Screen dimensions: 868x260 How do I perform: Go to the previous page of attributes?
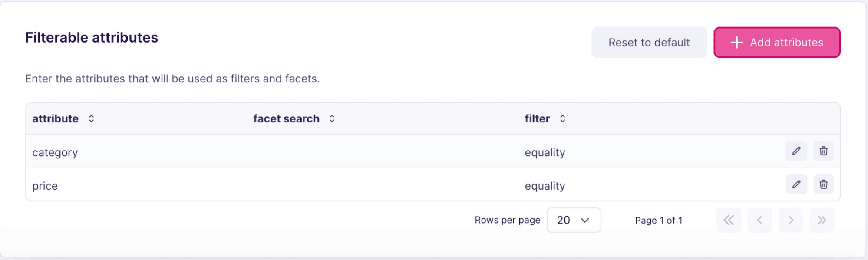(759, 220)
